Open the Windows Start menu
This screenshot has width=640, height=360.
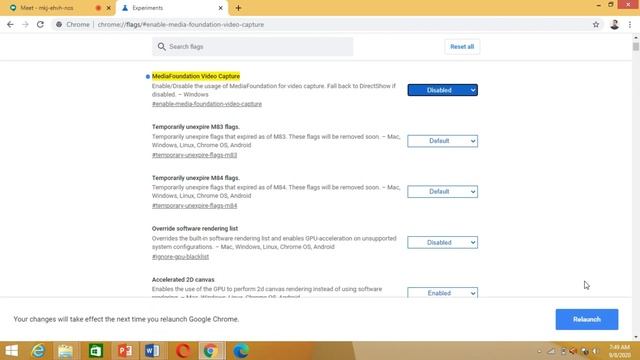[x=11, y=351]
